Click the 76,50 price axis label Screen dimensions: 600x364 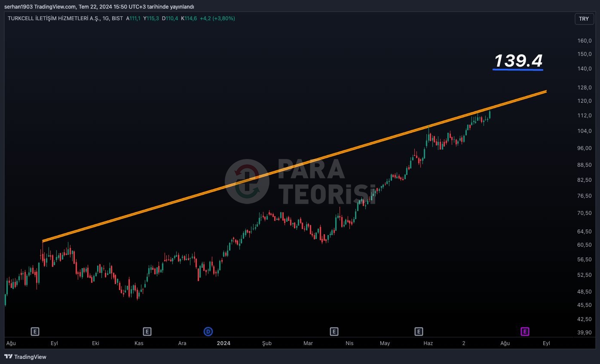click(585, 196)
